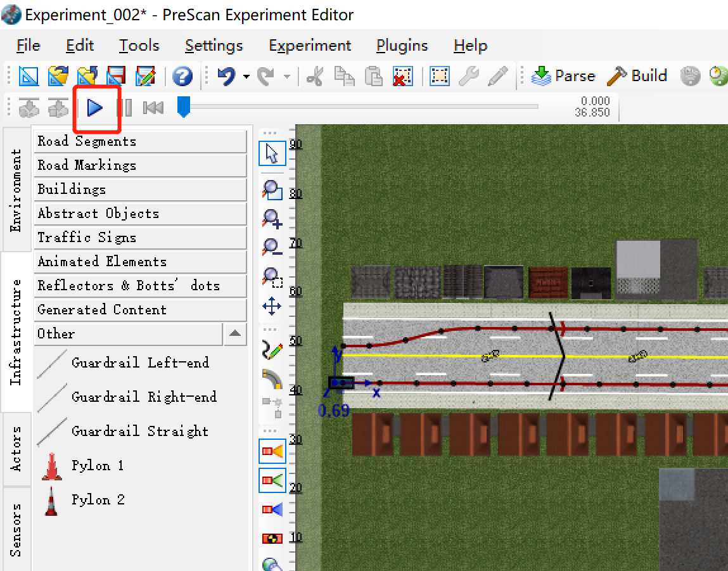Switch to the Environment side tab
728x571 pixels.
(x=16, y=190)
